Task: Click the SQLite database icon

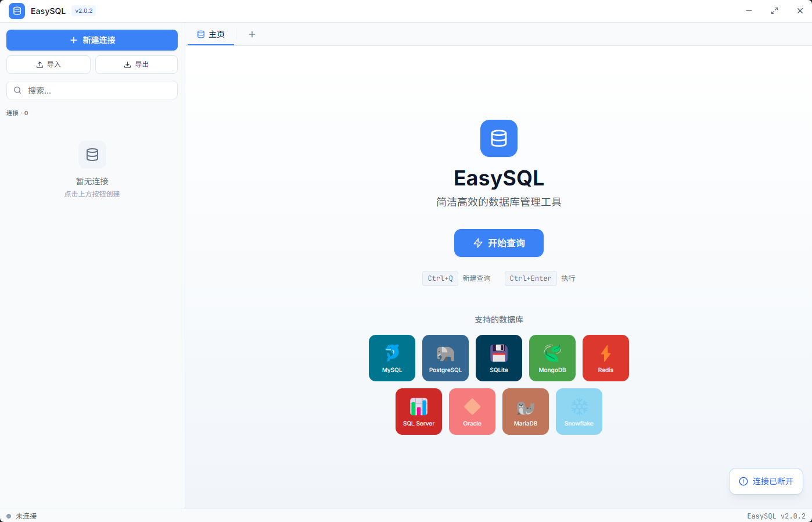Action: click(498, 357)
